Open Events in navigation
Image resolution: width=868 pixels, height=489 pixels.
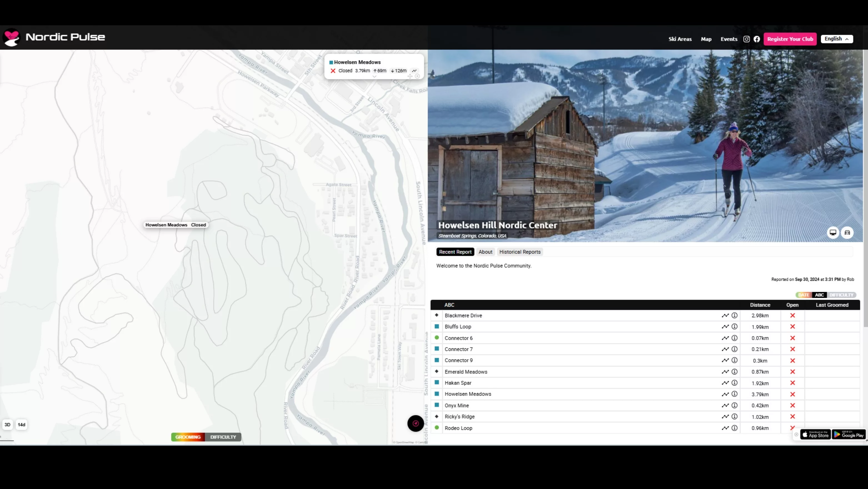coord(729,39)
